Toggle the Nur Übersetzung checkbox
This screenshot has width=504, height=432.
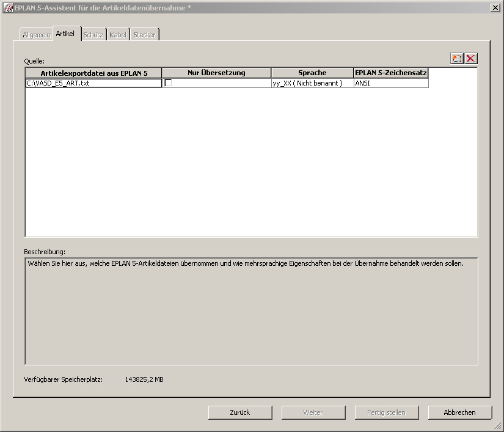click(x=168, y=83)
